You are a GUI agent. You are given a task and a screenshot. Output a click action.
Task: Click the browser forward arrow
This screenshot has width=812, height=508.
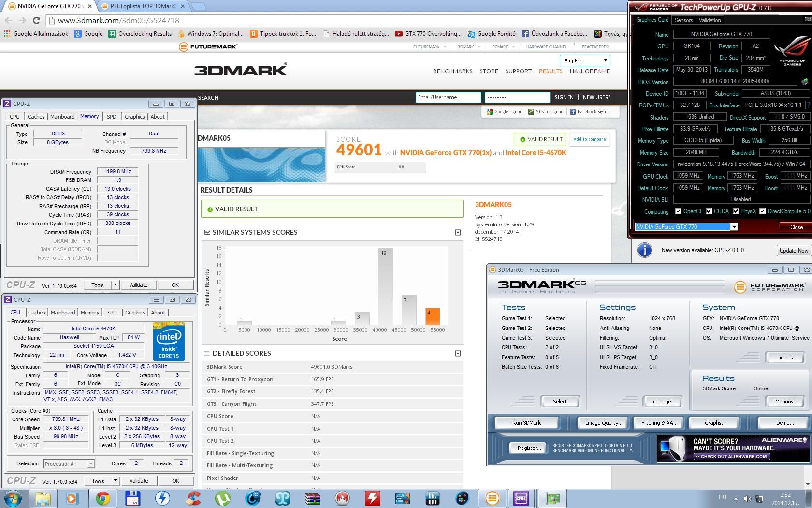coord(22,20)
